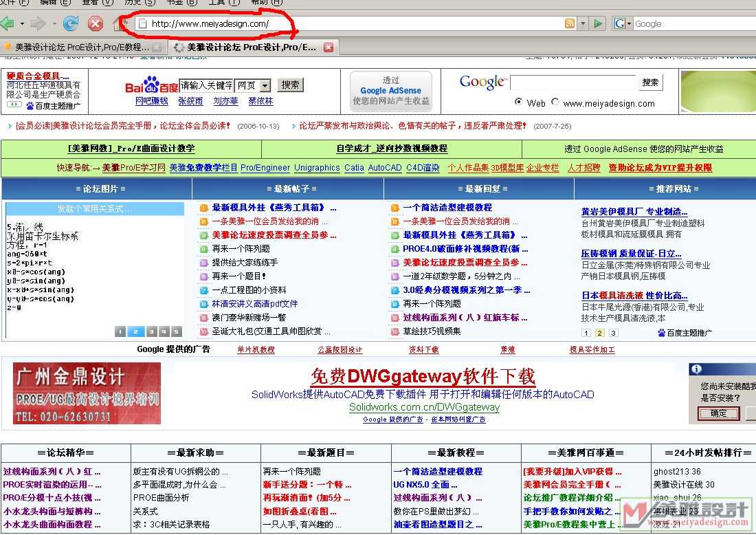This screenshot has width=756, height=535.
Task: Click the Baidu 搜索 button
Action: (290, 85)
